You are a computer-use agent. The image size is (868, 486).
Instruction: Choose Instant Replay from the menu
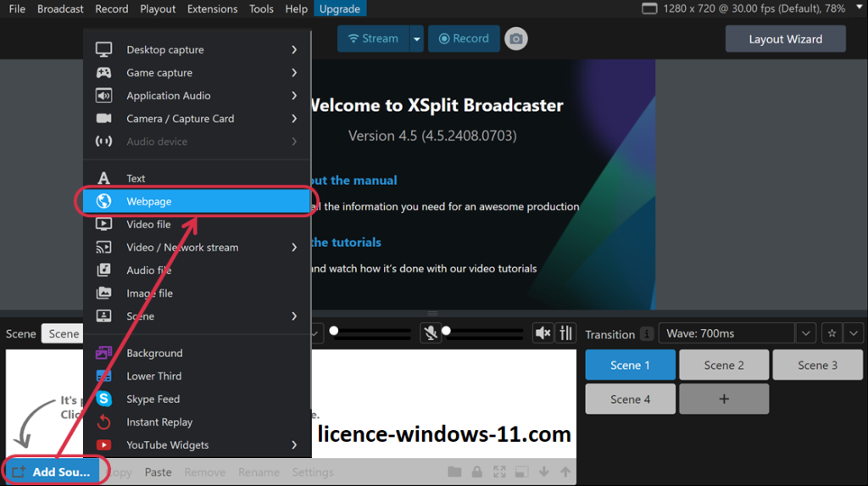coord(159,422)
